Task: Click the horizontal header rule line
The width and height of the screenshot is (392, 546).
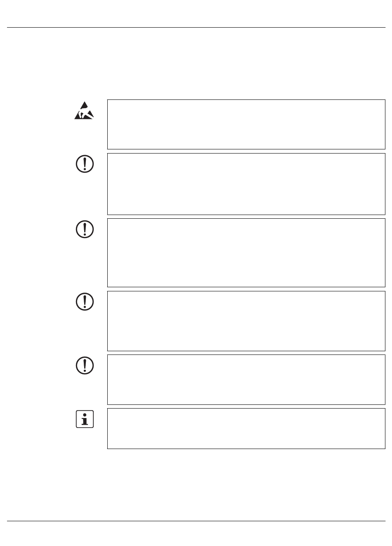Action: (x=196, y=28)
